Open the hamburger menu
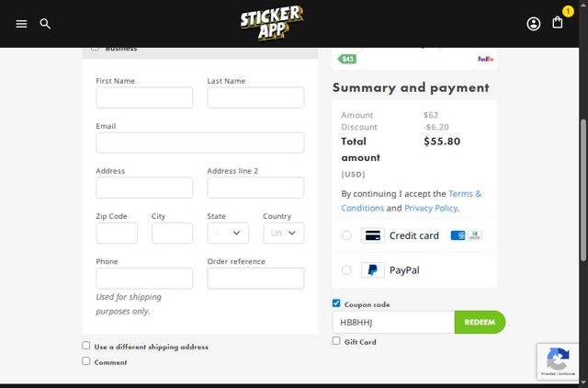This screenshot has width=588, height=388. (21, 24)
